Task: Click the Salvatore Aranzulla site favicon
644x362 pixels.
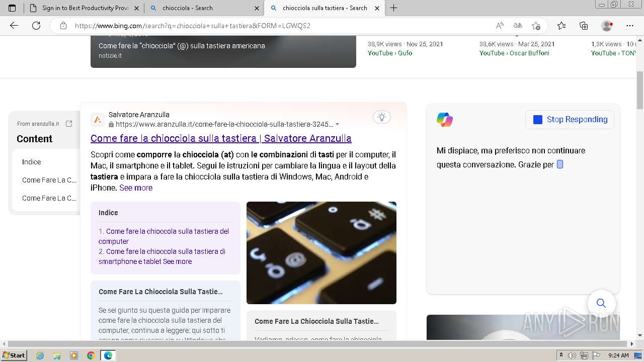Action: (x=98, y=120)
